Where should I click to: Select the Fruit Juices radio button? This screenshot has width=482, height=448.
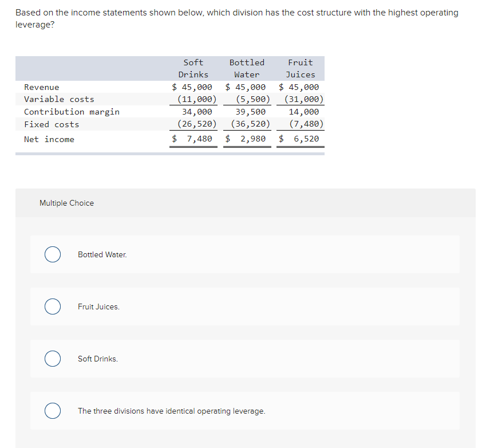[x=52, y=306]
